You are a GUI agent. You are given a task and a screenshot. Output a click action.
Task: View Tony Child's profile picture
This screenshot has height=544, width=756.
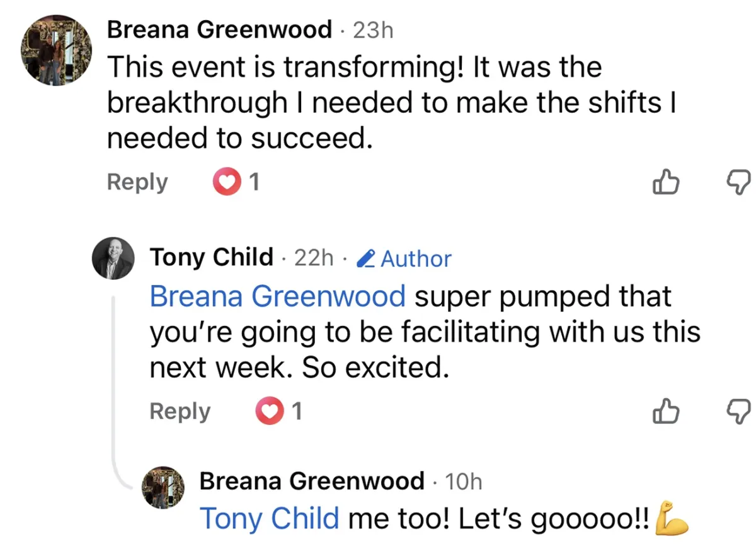click(x=113, y=258)
